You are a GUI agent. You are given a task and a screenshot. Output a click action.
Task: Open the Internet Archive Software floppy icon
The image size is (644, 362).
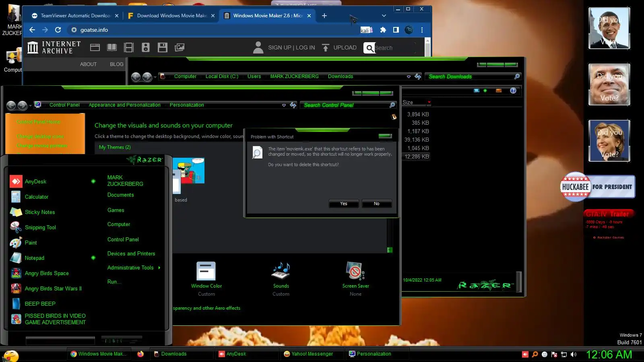pyautogui.click(x=163, y=47)
